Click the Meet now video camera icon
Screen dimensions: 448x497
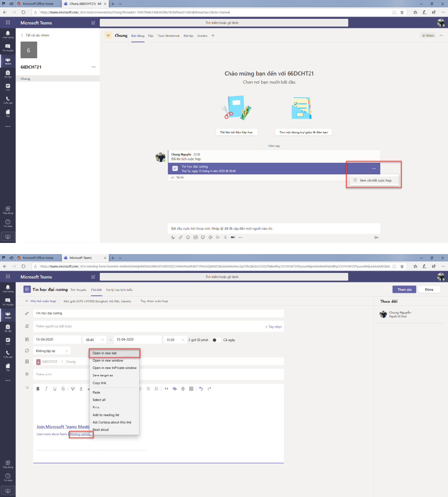coord(233,237)
